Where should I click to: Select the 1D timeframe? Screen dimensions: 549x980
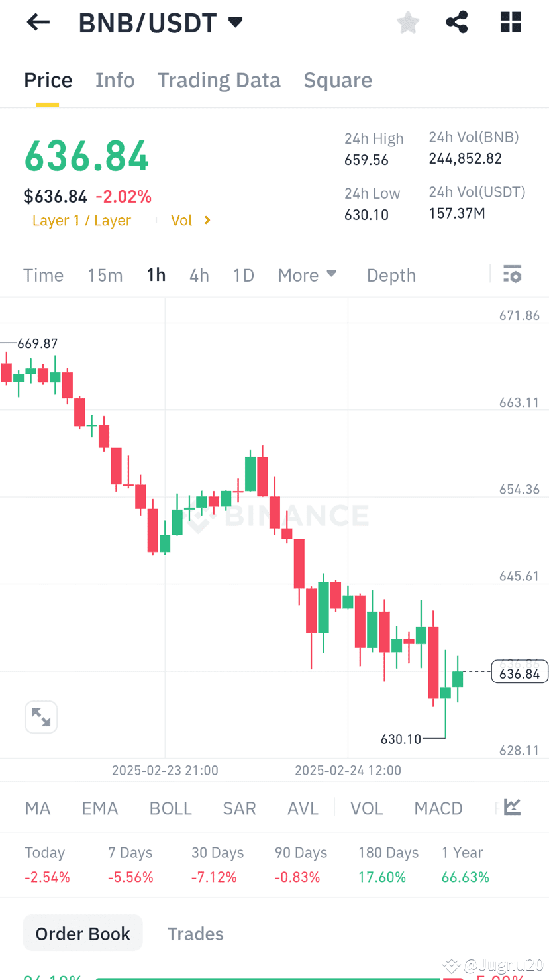point(243,274)
